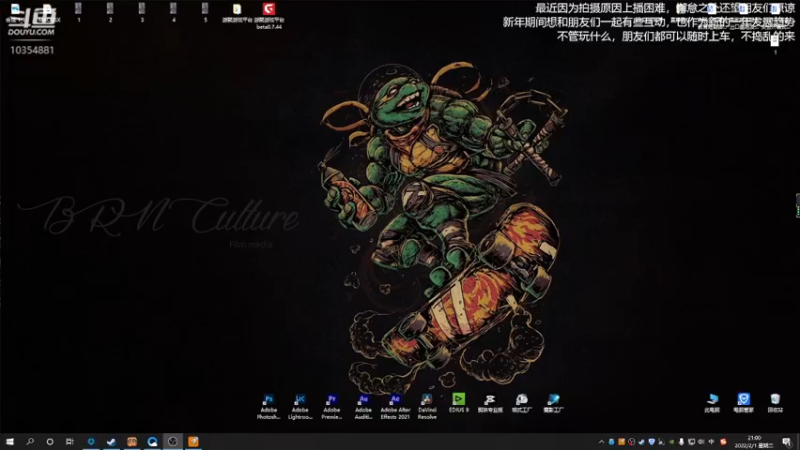
Task: Select the desktop folder labeled 3
Action: pyautogui.click(x=142, y=12)
